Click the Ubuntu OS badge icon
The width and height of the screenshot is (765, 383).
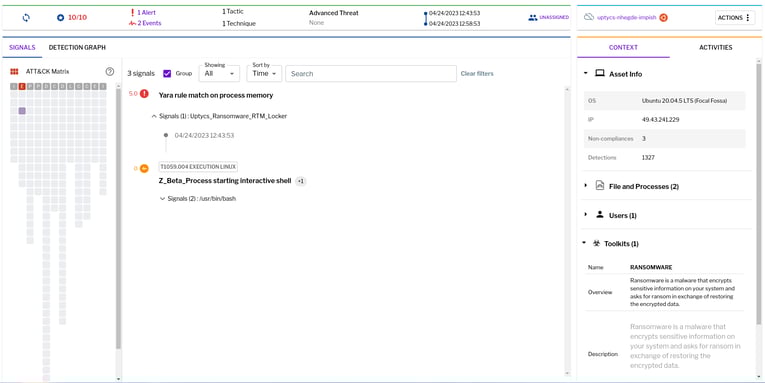(663, 18)
